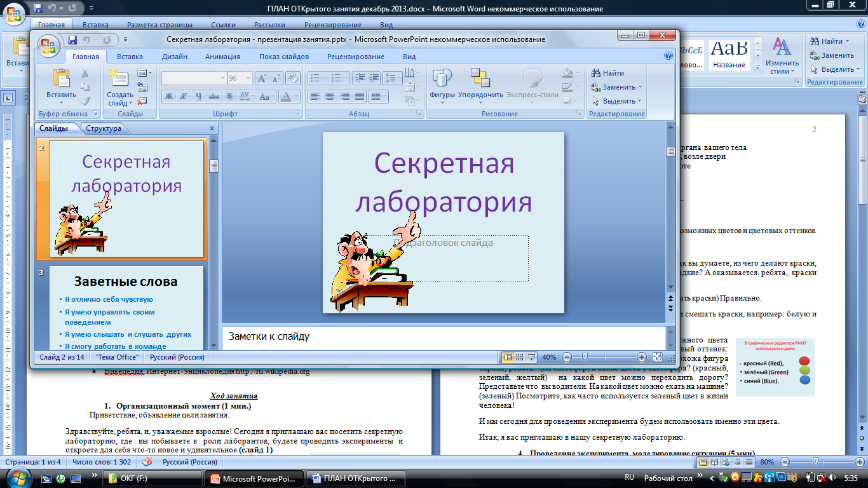Click the PowerPoint Office button
This screenshot has width=868, height=488.
(x=49, y=44)
